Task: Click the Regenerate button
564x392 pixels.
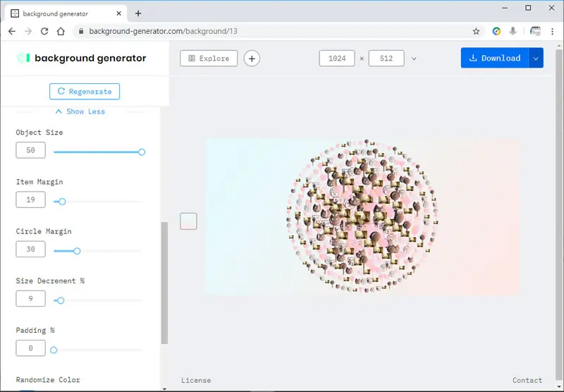Action: [x=85, y=92]
